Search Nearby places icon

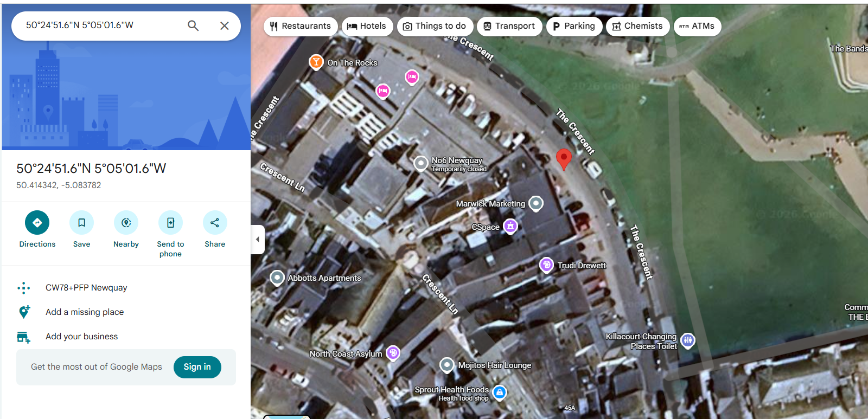click(x=126, y=223)
